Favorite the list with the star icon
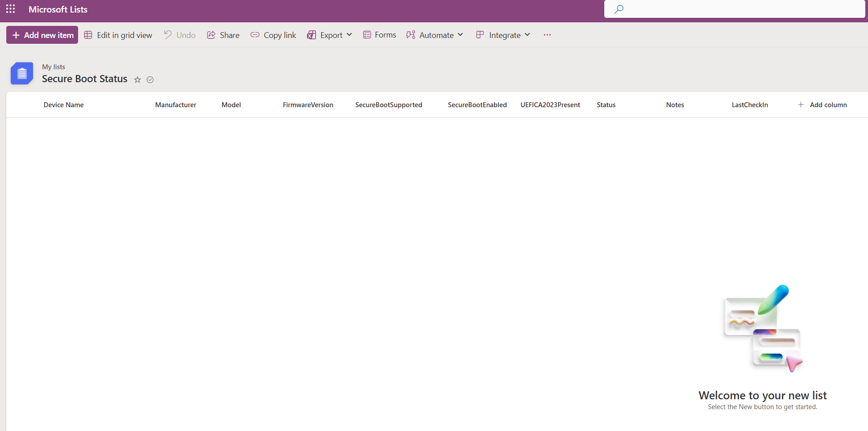Viewport: 868px width, 431px height. click(137, 80)
